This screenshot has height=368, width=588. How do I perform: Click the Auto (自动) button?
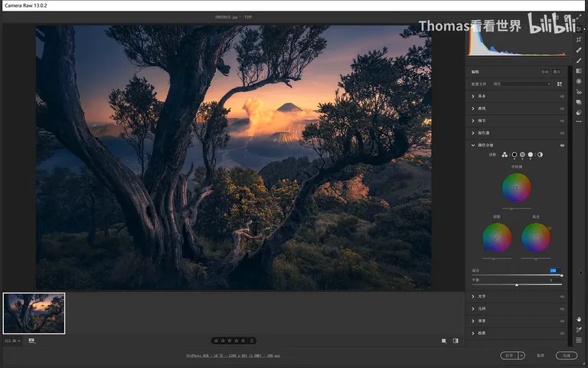click(544, 72)
